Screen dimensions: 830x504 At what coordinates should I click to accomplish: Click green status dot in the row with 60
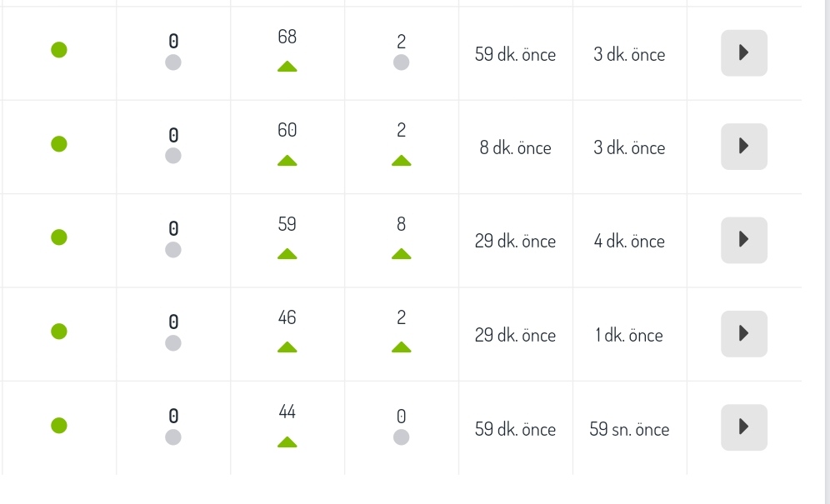tap(59, 143)
